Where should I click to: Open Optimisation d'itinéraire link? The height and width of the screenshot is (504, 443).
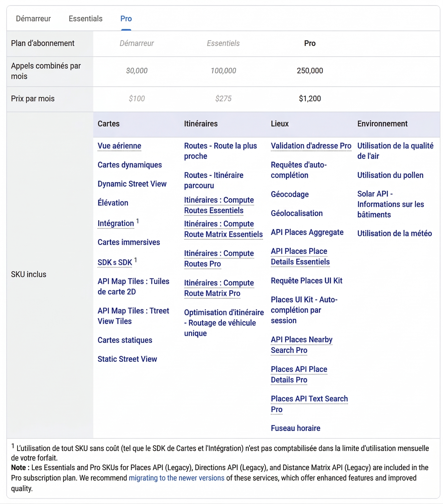tap(224, 323)
